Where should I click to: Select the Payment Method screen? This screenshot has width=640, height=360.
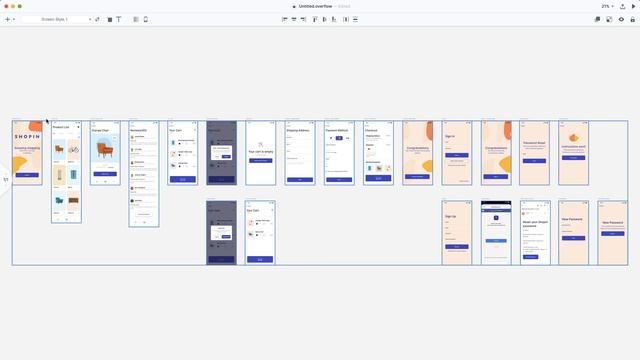click(x=339, y=153)
